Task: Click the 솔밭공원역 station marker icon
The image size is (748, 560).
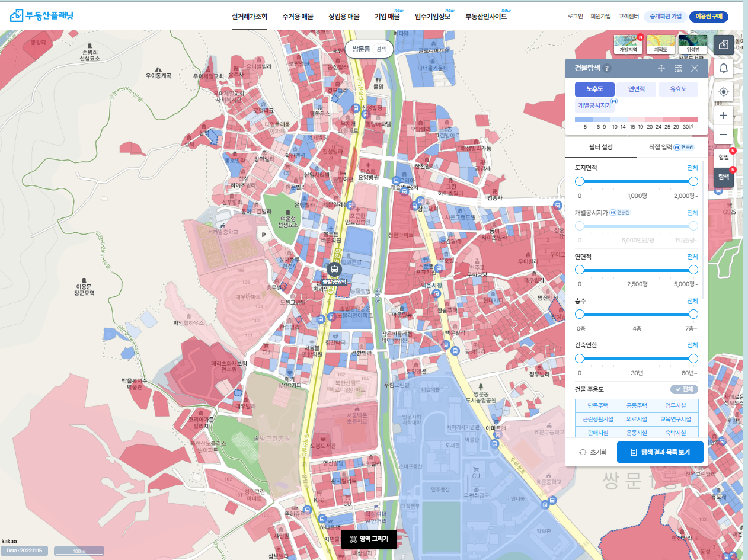Action: click(334, 270)
